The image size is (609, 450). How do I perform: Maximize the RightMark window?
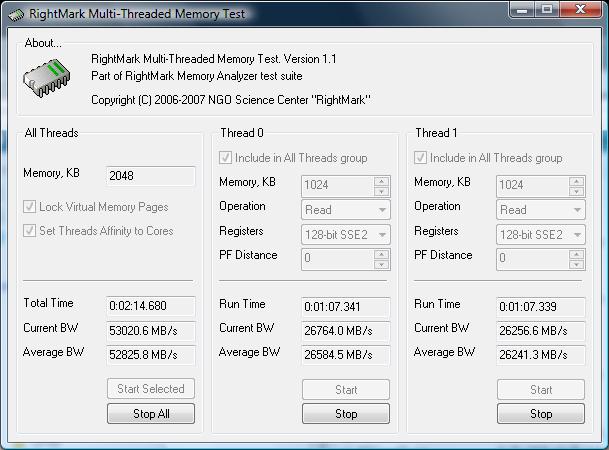pos(547,9)
